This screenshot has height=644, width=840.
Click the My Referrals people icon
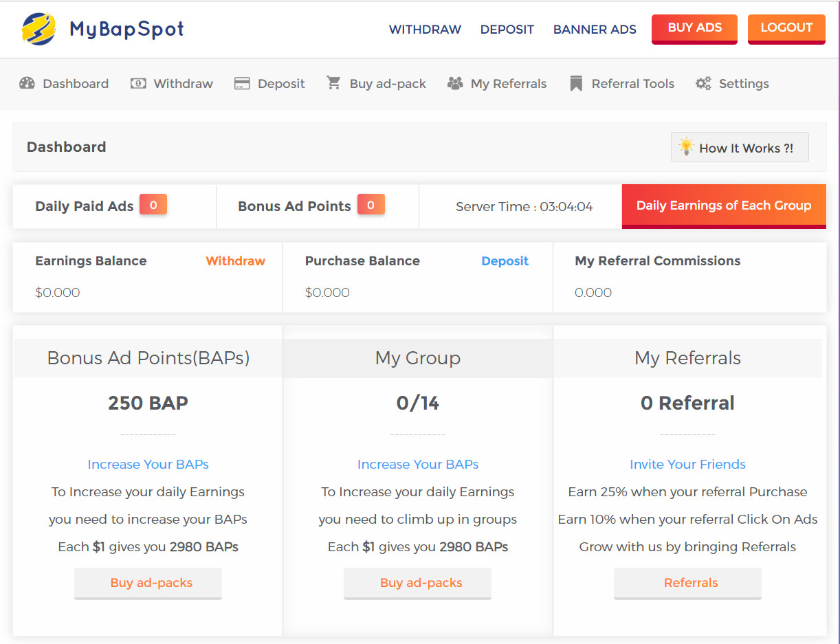(x=455, y=84)
